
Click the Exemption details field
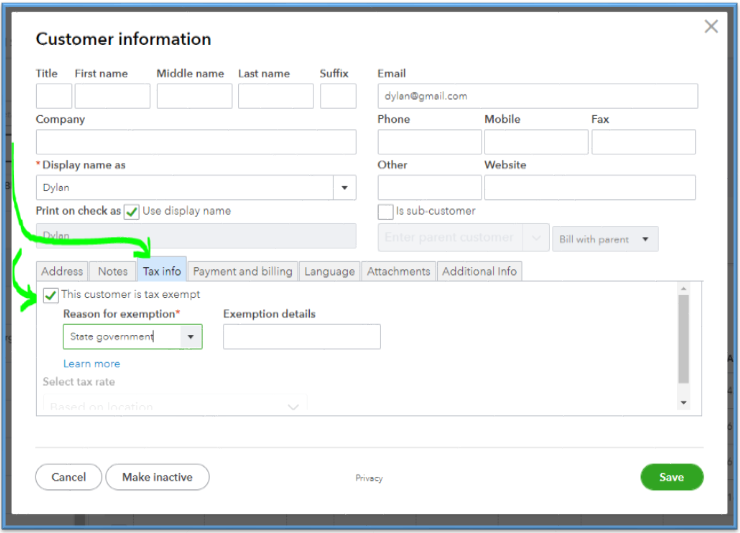[302, 337]
